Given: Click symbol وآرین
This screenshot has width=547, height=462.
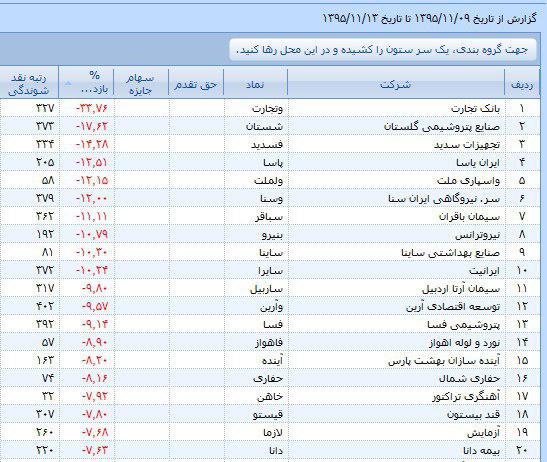Looking at the screenshot, I should tap(271, 307).
